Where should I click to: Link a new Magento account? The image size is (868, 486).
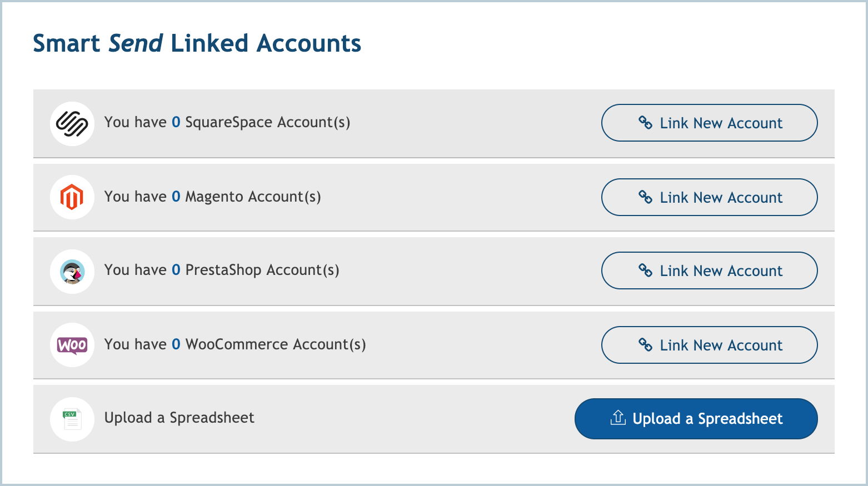coord(709,197)
